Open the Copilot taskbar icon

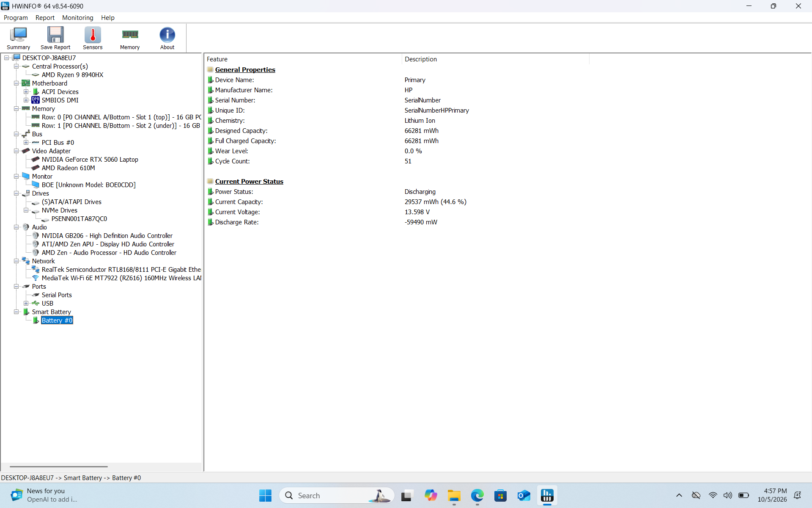[431, 495]
